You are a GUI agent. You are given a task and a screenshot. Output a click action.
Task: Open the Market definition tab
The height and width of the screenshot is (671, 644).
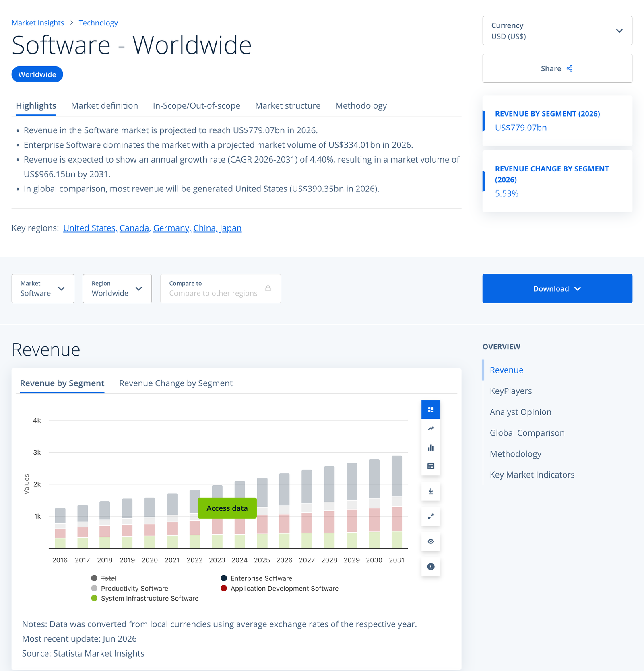[104, 105]
